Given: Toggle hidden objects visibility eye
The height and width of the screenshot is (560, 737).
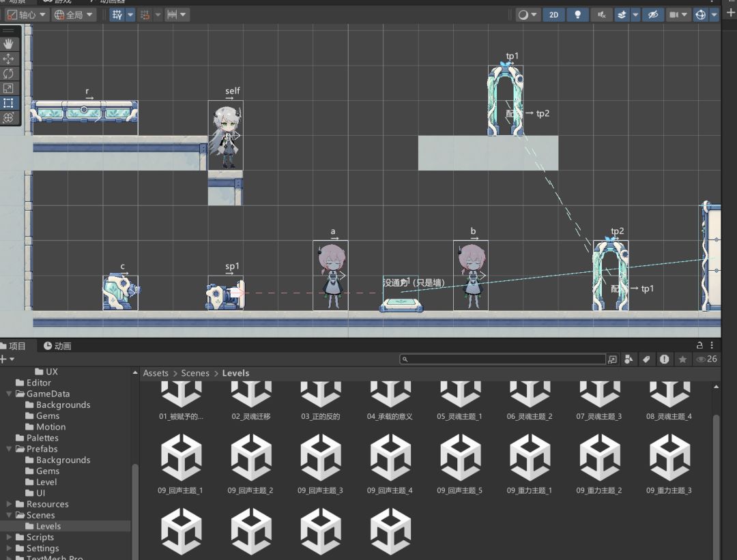Looking at the screenshot, I should (653, 14).
